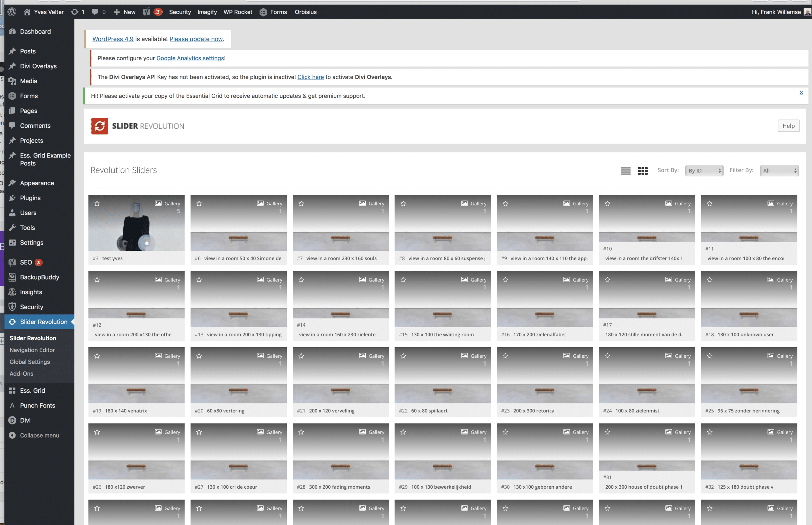Viewport: 812px width, 525px height.
Task: Open the pending updates icon in the admin bar
Action: [78, 12]
